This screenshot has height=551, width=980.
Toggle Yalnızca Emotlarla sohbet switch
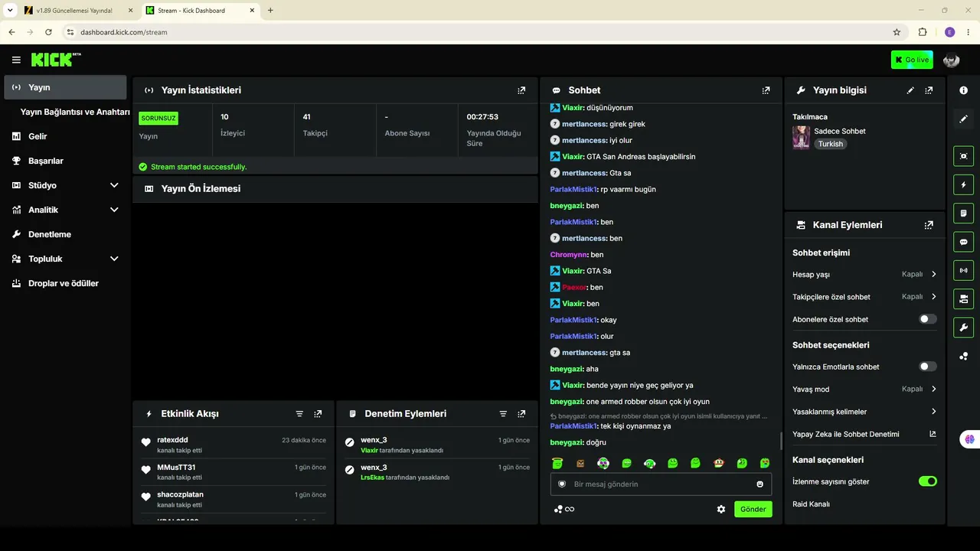(x=927, y=367)
